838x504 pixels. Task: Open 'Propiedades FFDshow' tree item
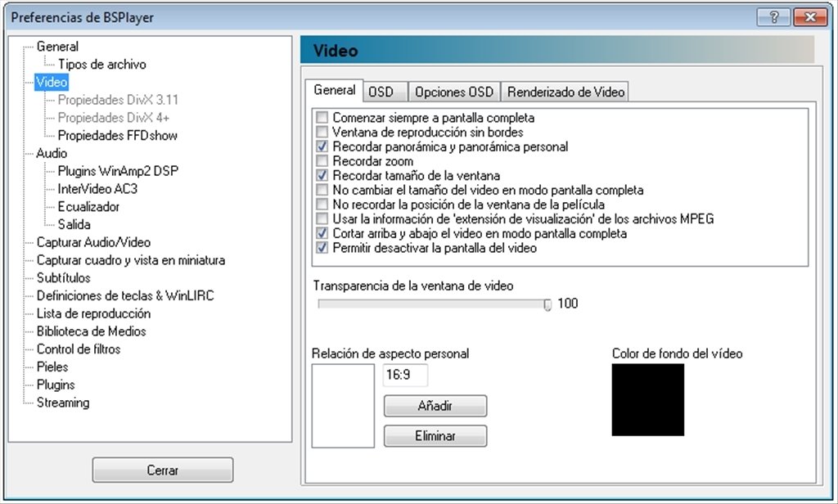[118, 136]
